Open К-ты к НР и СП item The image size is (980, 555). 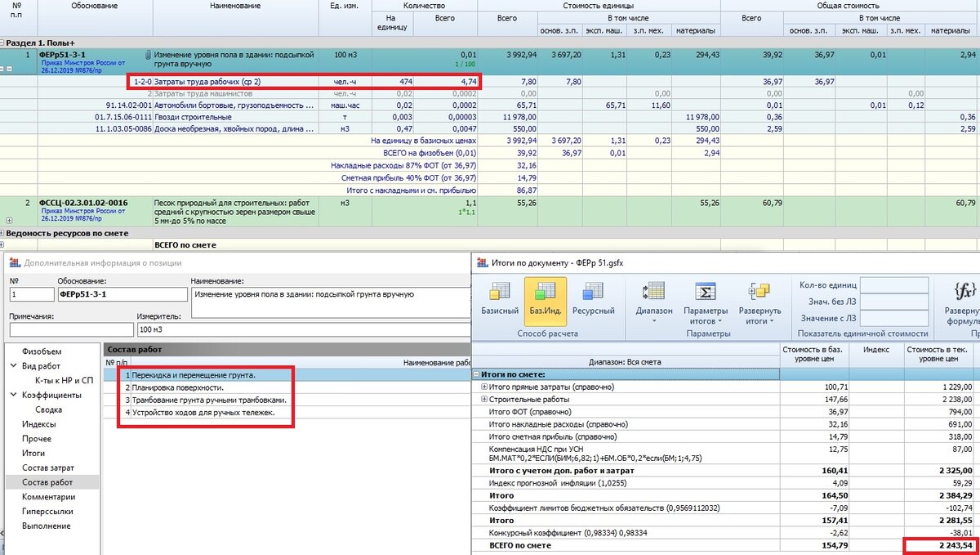pos(64,381)
